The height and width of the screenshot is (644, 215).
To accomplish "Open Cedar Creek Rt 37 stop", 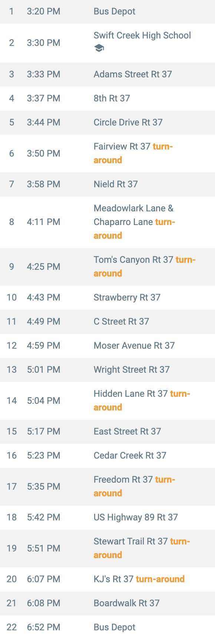I will point(107,456).
